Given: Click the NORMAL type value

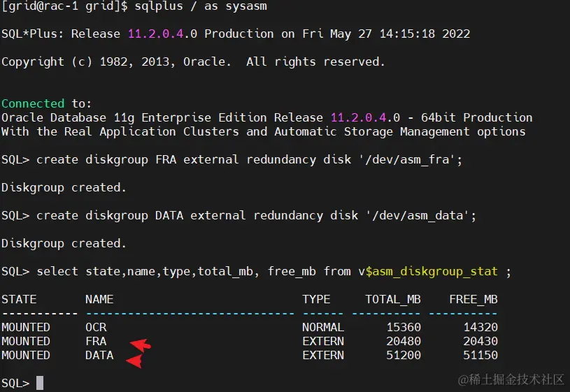Looking at the screenshot, I should pos(323,327).
